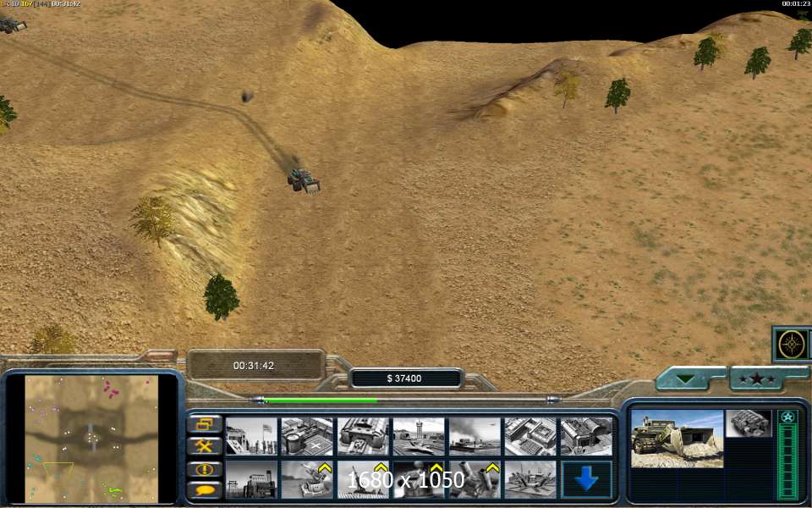Show next build page with blue arrow
The image size is (812, 508).
point(586,479)
